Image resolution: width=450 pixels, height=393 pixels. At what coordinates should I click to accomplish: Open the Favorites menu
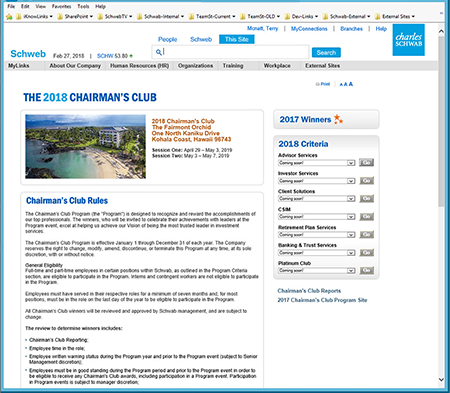61,6
